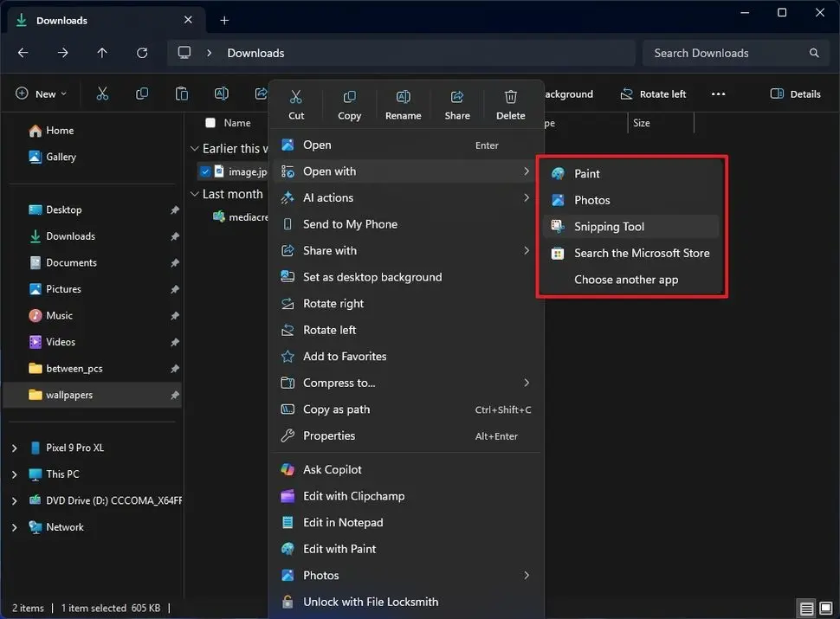Click the Copy icon in context menu

(x=350, y=97)
